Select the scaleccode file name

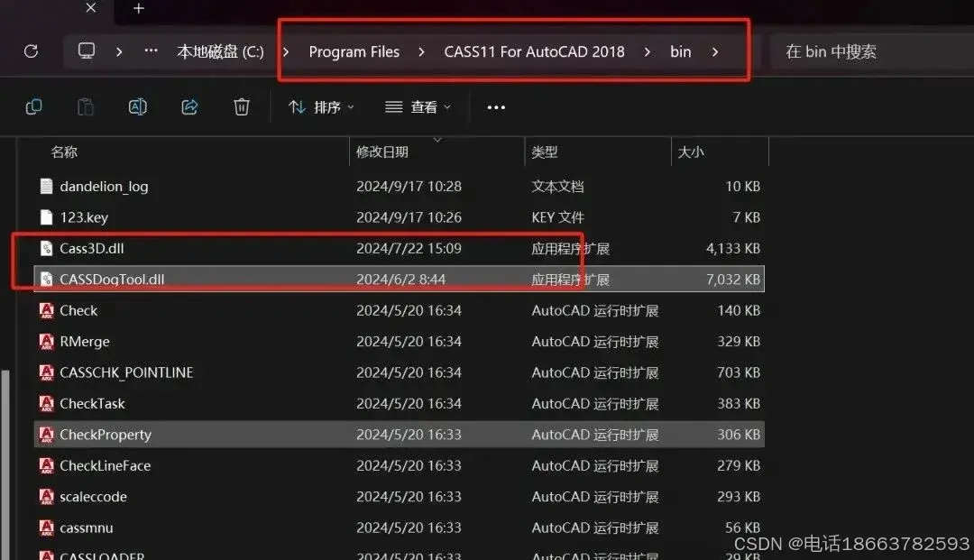click(93, 497)
